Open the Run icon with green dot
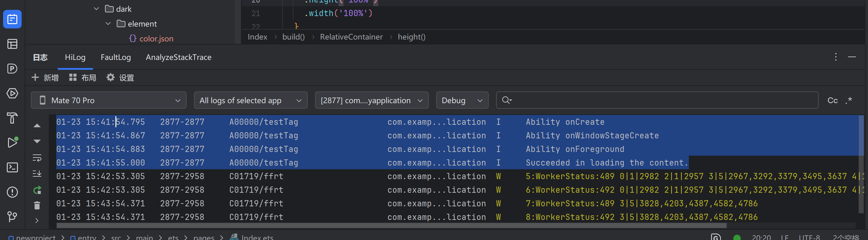This screenshot has width=868, height=240. [12, 143]
